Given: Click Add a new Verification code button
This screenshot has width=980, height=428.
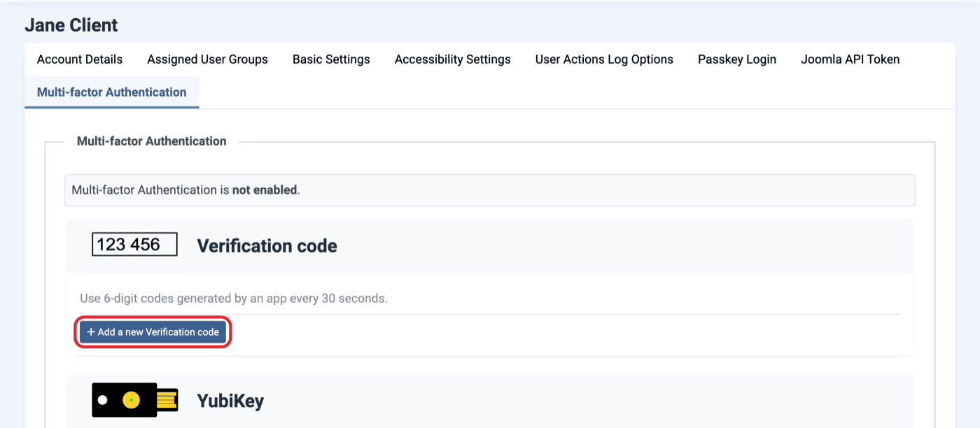Looking at the screenshot, I should (x=153, y=332).
